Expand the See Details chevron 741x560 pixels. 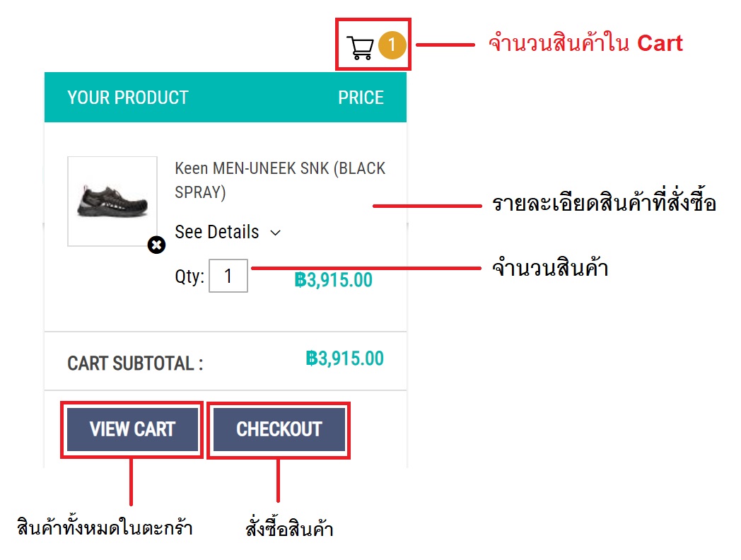click(276, 233)
